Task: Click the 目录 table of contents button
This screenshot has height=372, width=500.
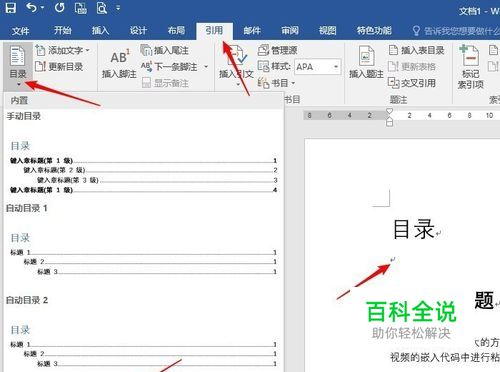Action: point(18,66)
